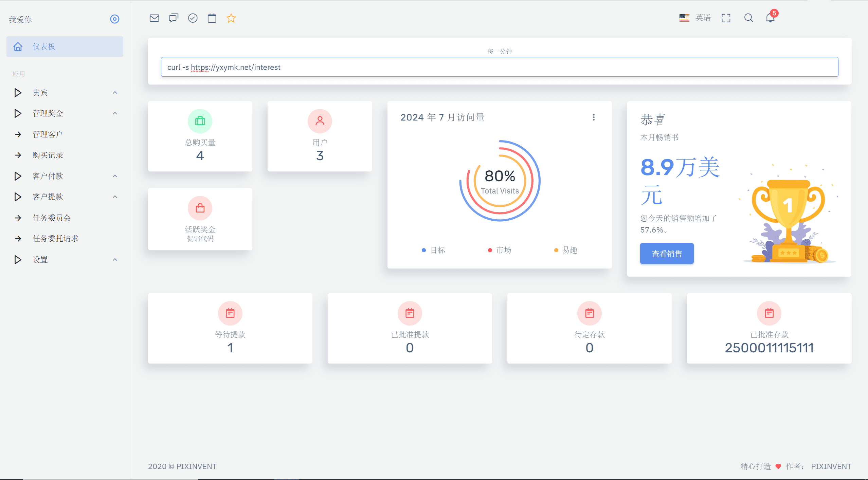Click the 查看销售 button
This screenshot has height=480, width=868.
click(x=667, y=254)
